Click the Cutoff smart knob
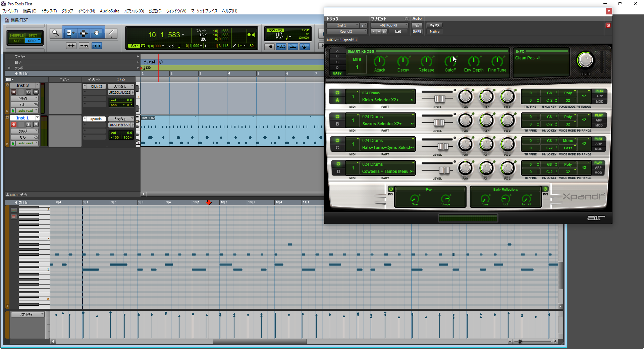644x349 pixels. pyautogui.click(x=450, y=61)
